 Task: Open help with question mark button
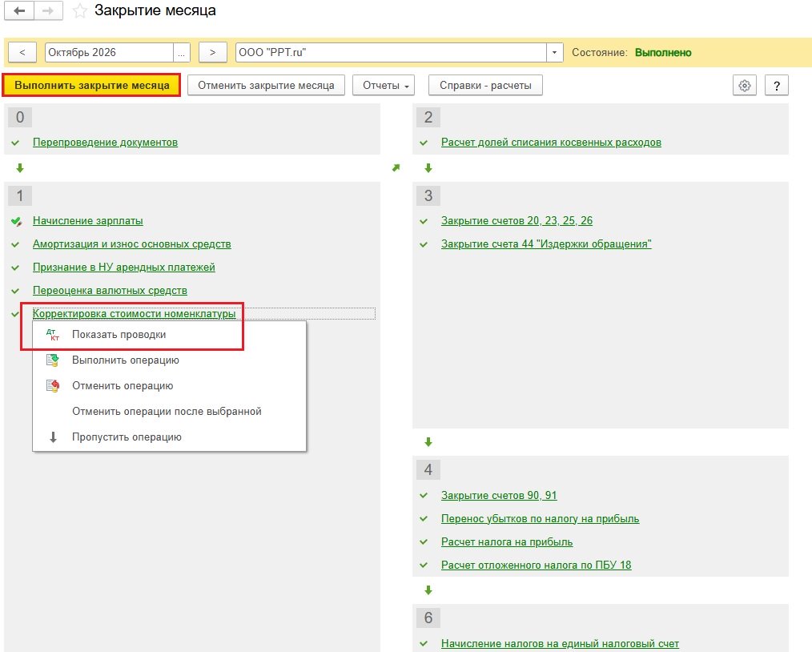pyautogui.click(x=776, y=86)
